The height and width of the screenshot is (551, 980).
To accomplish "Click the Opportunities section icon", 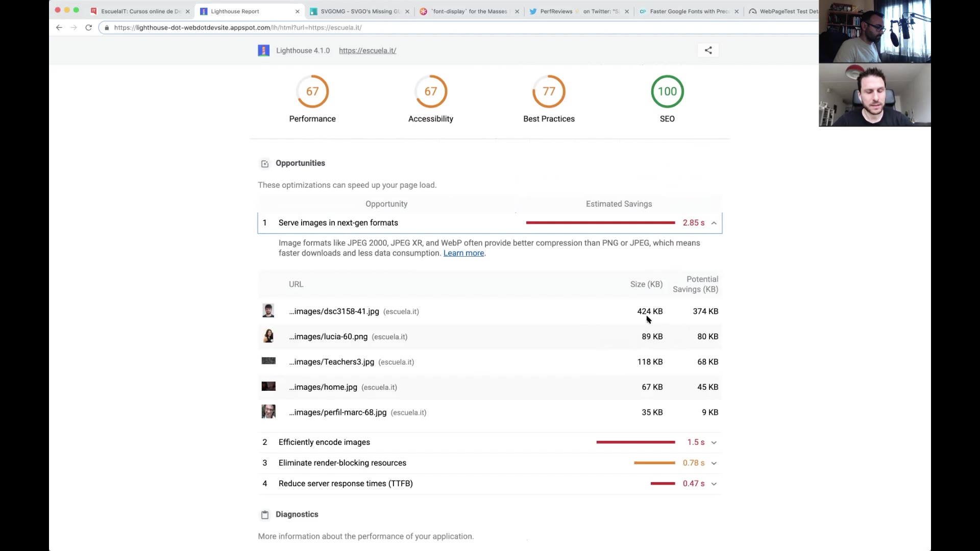I will pyautogui.click(x=265, y=164).
